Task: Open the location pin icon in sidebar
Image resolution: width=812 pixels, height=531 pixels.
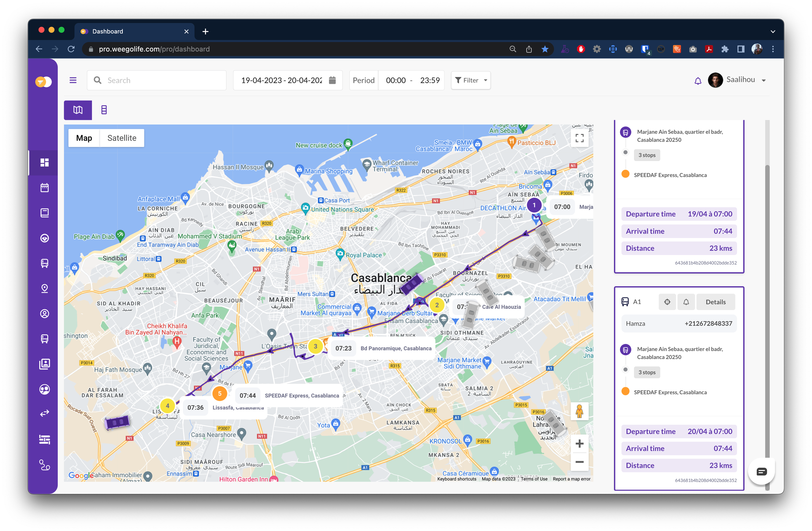Action: tap(44, 288)
